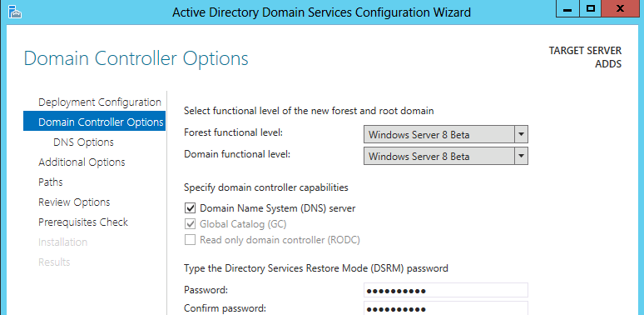Click the Confirm password field
The width and height of the screenshot is (644, 315).
[x=446, y=308]
